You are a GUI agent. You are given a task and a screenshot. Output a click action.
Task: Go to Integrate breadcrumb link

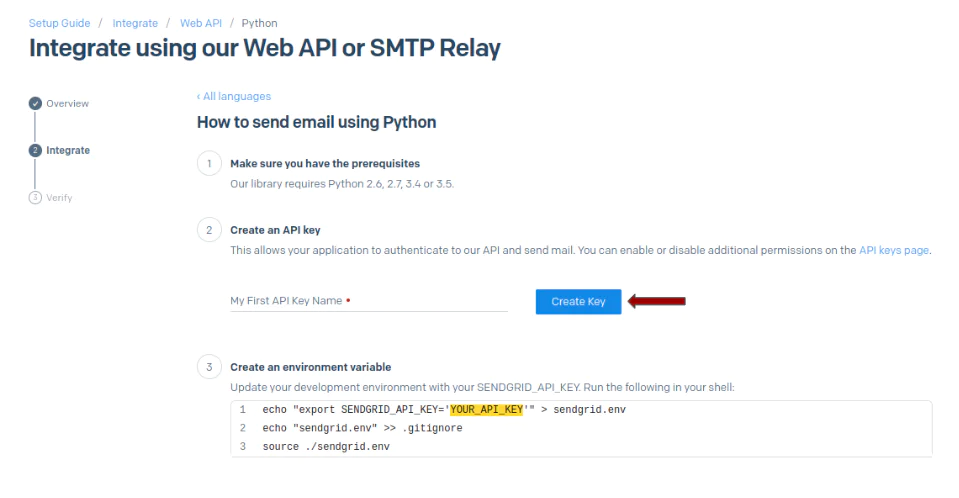point(135,23)
